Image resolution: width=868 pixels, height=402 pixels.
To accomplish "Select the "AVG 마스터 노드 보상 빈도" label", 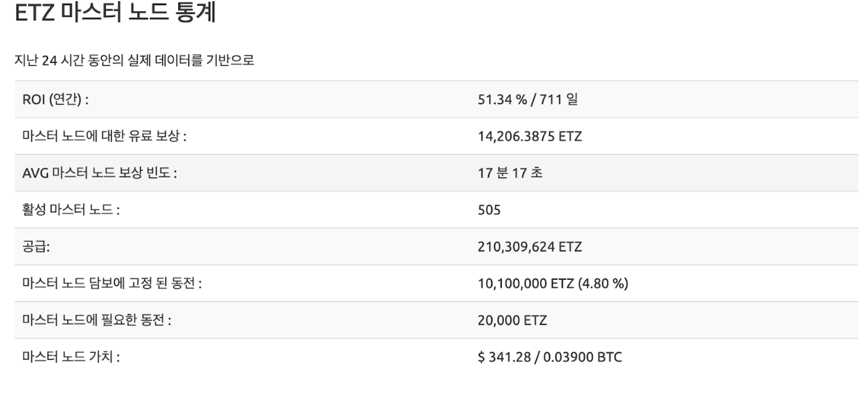I will pyautogui.click(x=100, y=173).
